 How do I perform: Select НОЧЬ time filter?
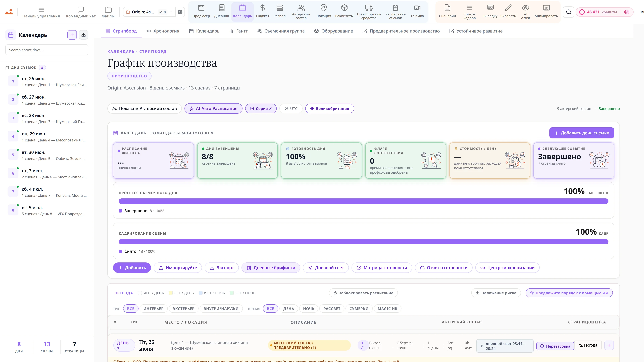(x=309, y=309)
